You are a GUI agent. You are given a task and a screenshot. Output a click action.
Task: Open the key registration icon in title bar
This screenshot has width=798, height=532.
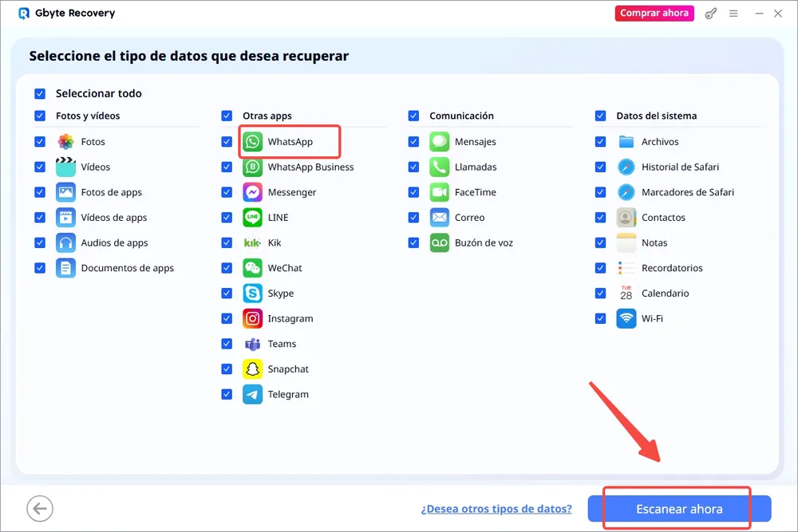(710, 14)
